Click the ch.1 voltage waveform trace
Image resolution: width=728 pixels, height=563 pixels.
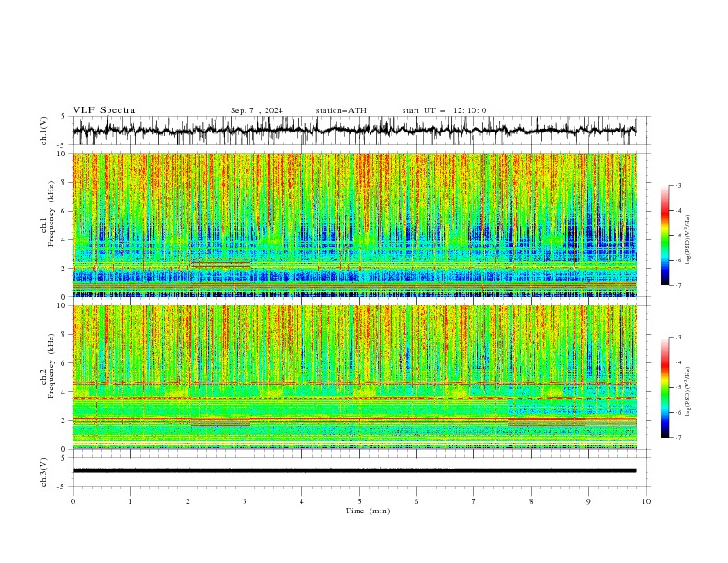(354, 131)
